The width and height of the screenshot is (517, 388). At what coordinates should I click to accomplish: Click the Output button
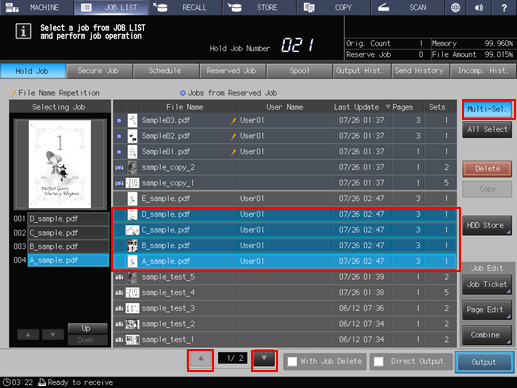[484, 362]
